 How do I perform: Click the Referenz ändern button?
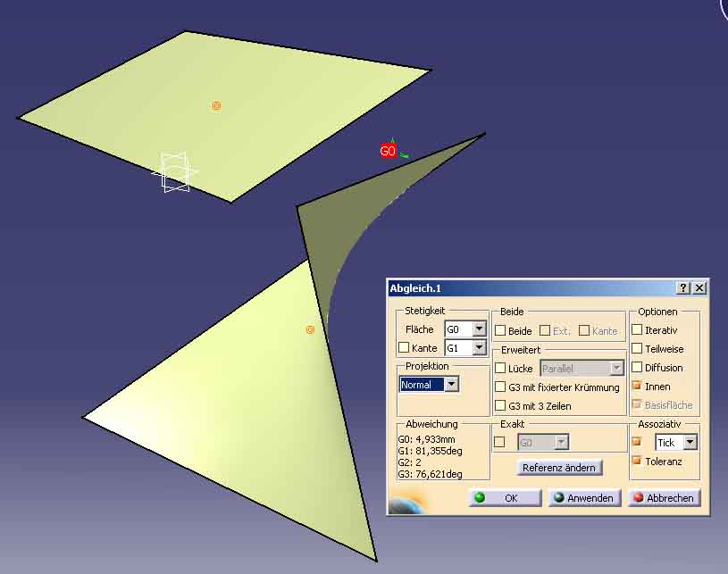pos(559,468)
